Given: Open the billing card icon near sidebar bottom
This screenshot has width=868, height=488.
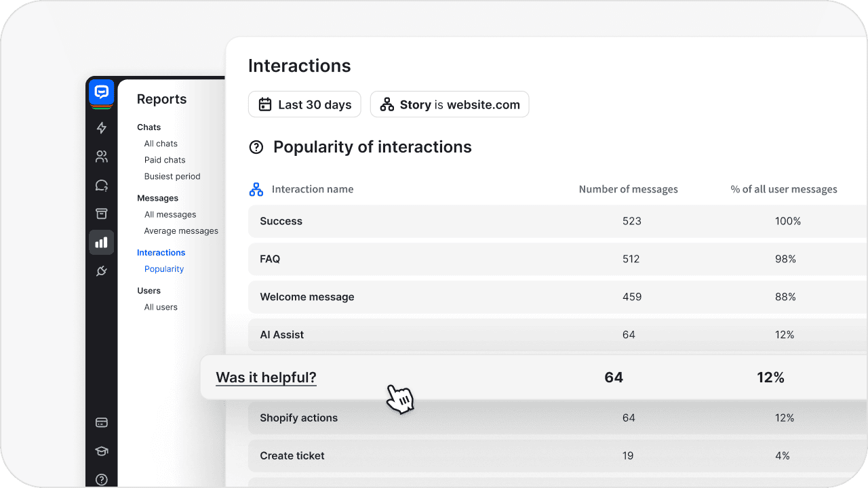Looking at the screenshot, I should pos(101,422).
